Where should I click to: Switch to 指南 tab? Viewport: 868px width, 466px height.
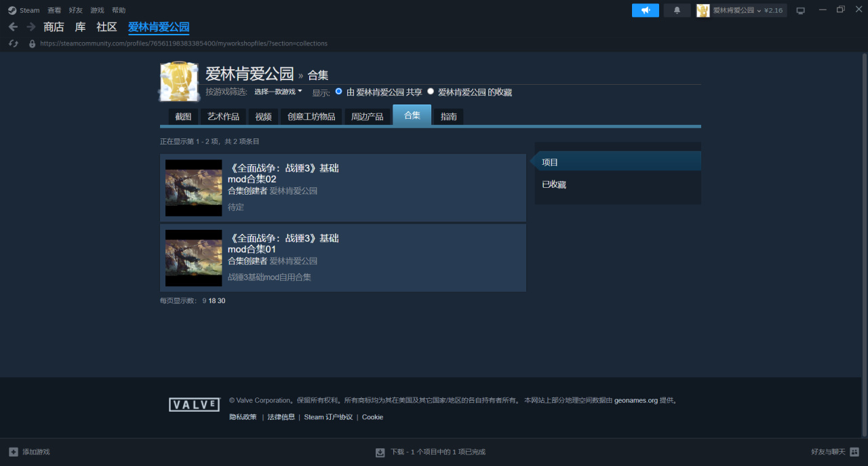tap(448, 117)
